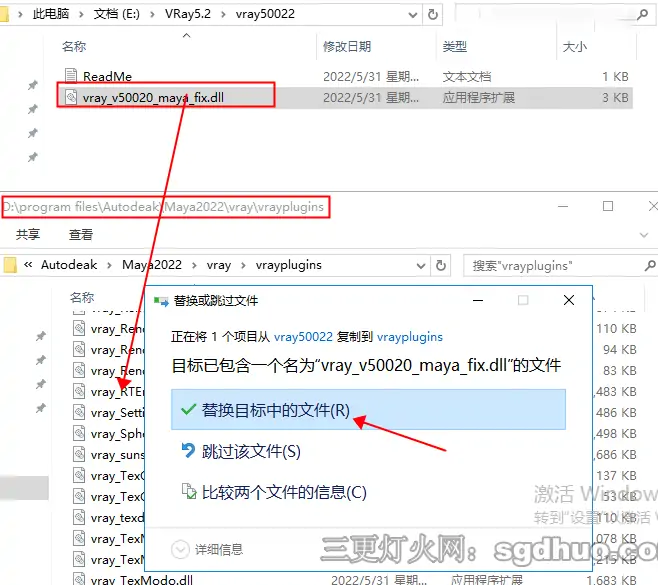Expand the ribbon in the vrayplugins window
This screenshot has width=658, height=585.
pyautogui.click(x=644, y=235)
